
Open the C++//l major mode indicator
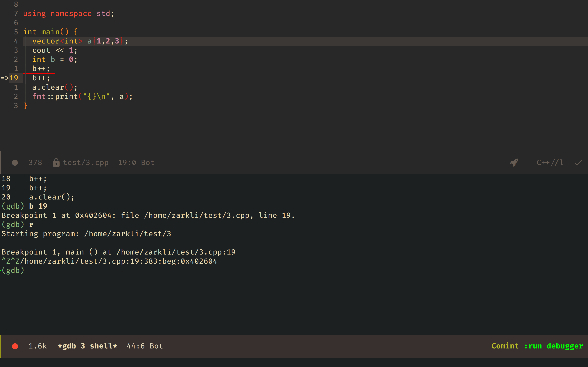pos(550,162)
